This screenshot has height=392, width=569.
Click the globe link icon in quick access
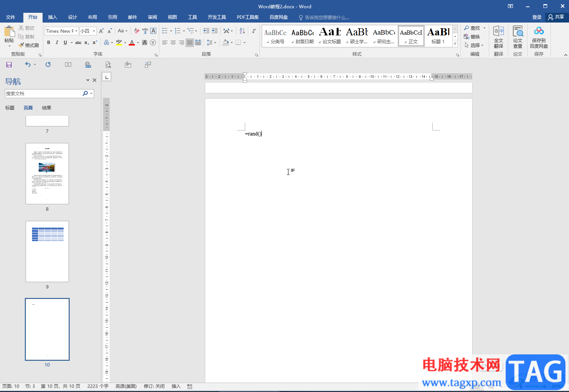[88, 65]
